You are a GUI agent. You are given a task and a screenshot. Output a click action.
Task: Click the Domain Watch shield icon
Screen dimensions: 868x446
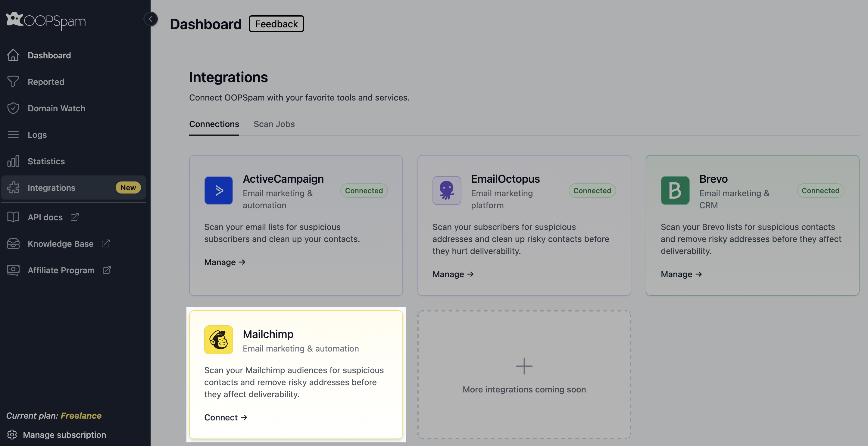tap(13, 108)
